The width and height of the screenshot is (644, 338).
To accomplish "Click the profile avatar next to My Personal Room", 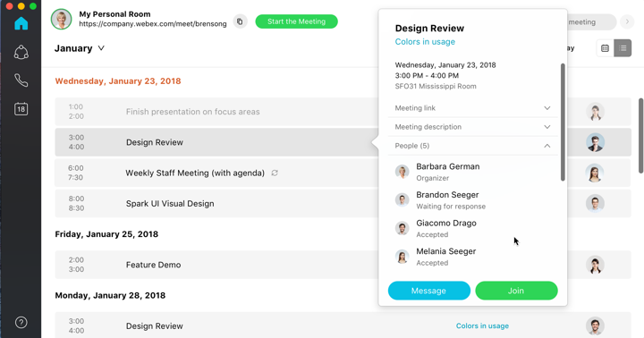I will point(61,19).
